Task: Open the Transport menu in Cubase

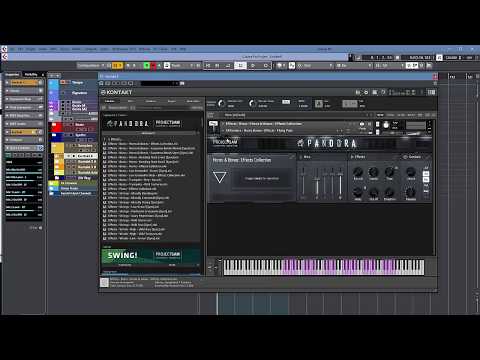Action: click(x=91, y=49)
